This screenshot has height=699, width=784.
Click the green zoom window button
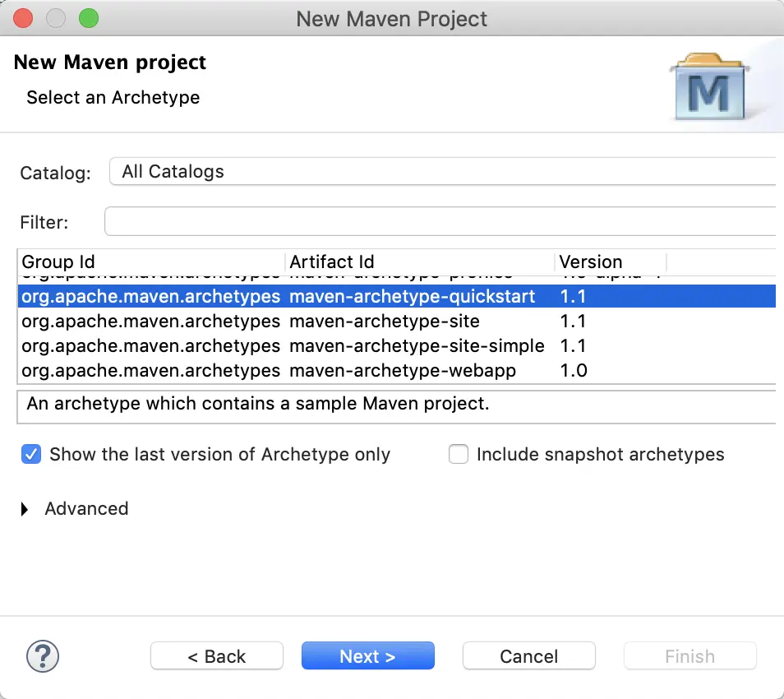(89, 19)
